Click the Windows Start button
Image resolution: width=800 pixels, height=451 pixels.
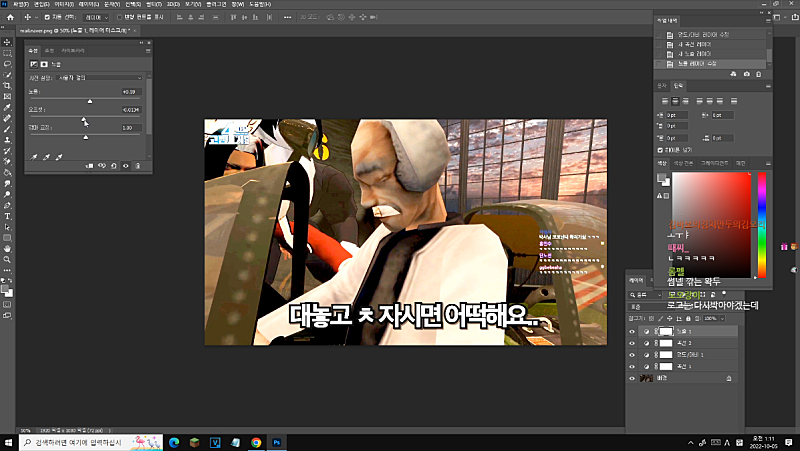click(9, 441)
